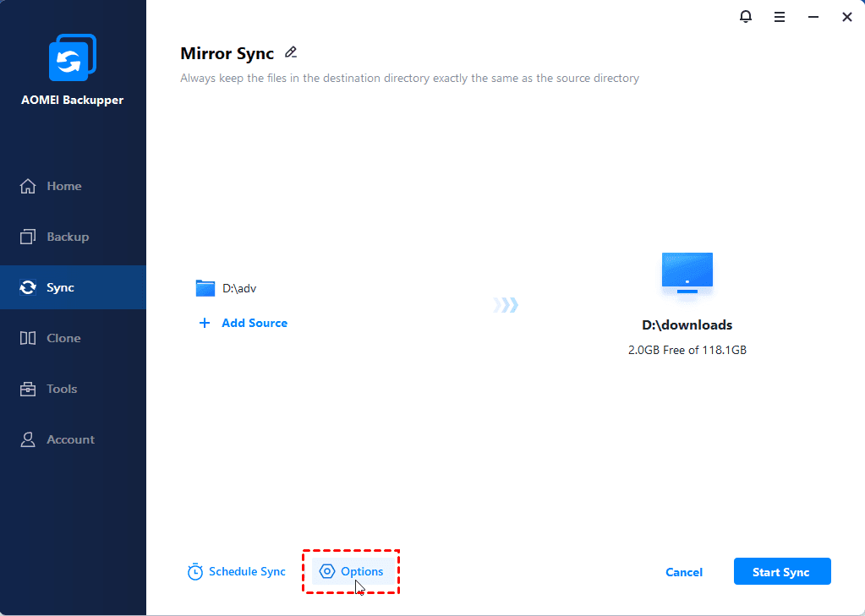The image size is (865, 616).
Task: Click the Options gear icon
Action: [327, 572]
